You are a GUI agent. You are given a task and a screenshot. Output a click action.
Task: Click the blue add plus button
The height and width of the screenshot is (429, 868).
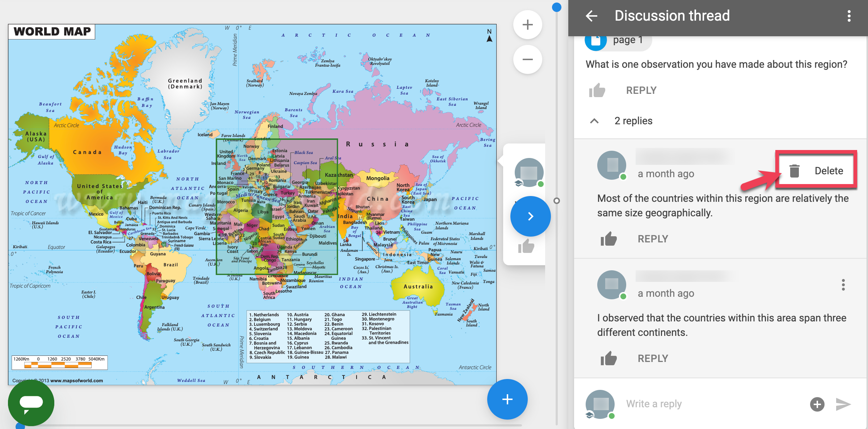[x=507, y=399]
